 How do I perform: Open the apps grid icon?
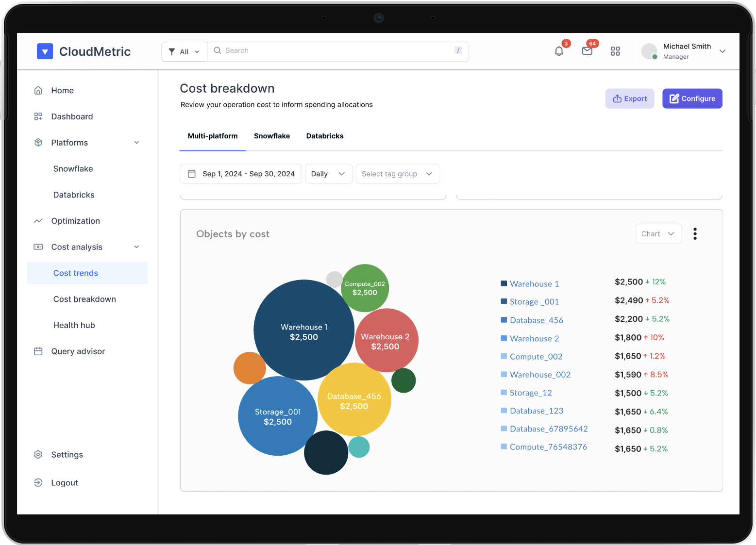pyautogui.click(x=615, y=51)
